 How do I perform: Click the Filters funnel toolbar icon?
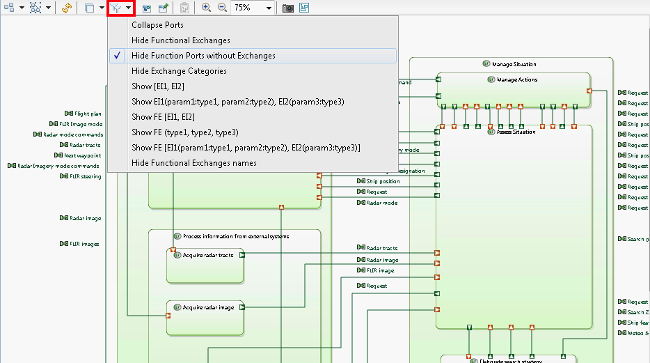tap(116, 8)
